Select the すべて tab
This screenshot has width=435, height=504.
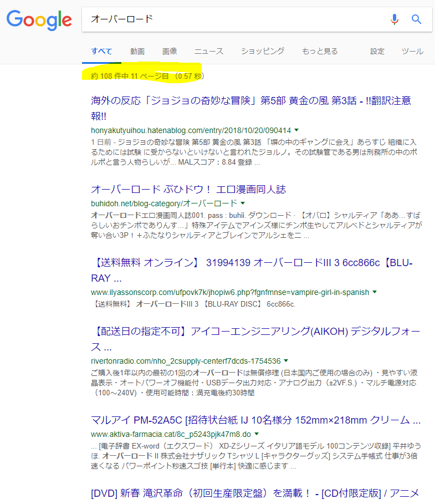pyautogui.click(x=101, y=51)
